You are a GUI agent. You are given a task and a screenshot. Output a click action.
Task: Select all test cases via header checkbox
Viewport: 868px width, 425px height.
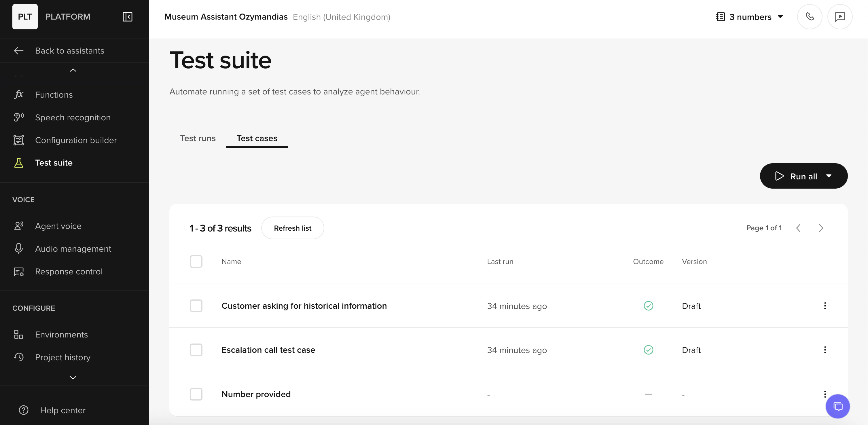(x=196, y=262)
